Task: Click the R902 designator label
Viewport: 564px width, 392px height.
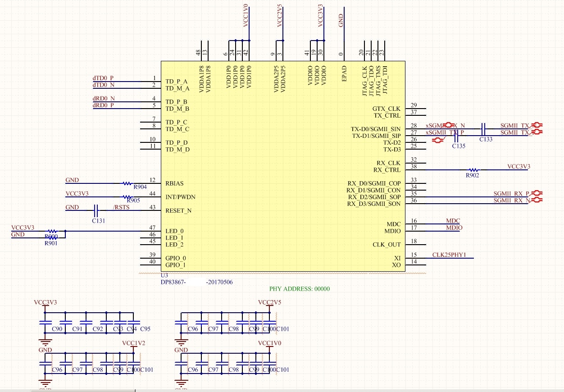Action: coord(473,175)
